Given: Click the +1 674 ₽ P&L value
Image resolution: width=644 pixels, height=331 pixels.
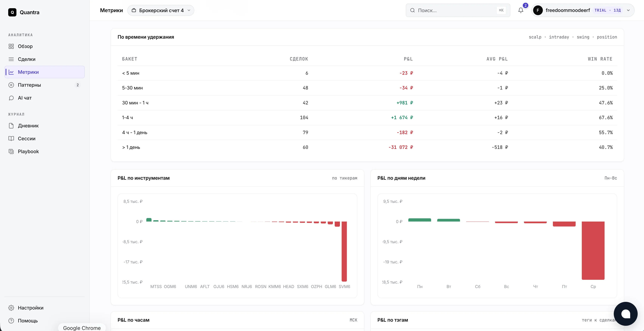Looking at the screenshot, I should pyautogui.click(x=402, y=118).
